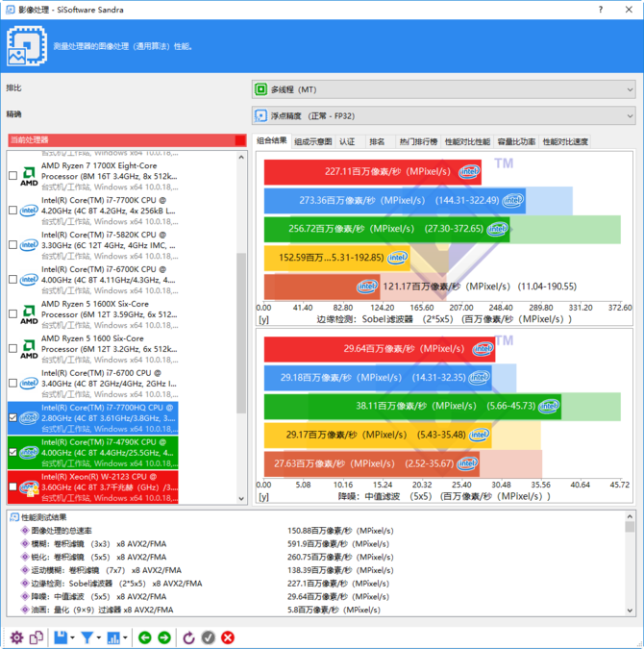Switch to the 认证 tab
This screenshot has height=649, width=644.
click(x=347, y=142)
